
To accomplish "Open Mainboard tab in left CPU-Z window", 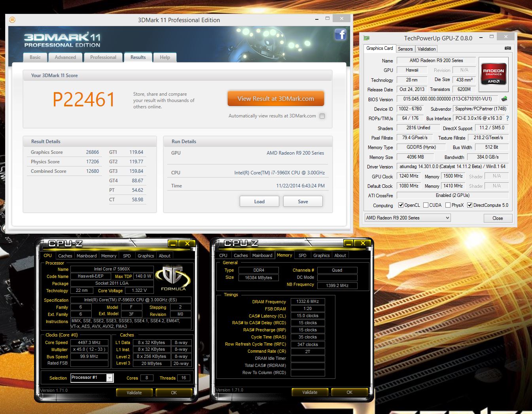I will click(87, 256).
